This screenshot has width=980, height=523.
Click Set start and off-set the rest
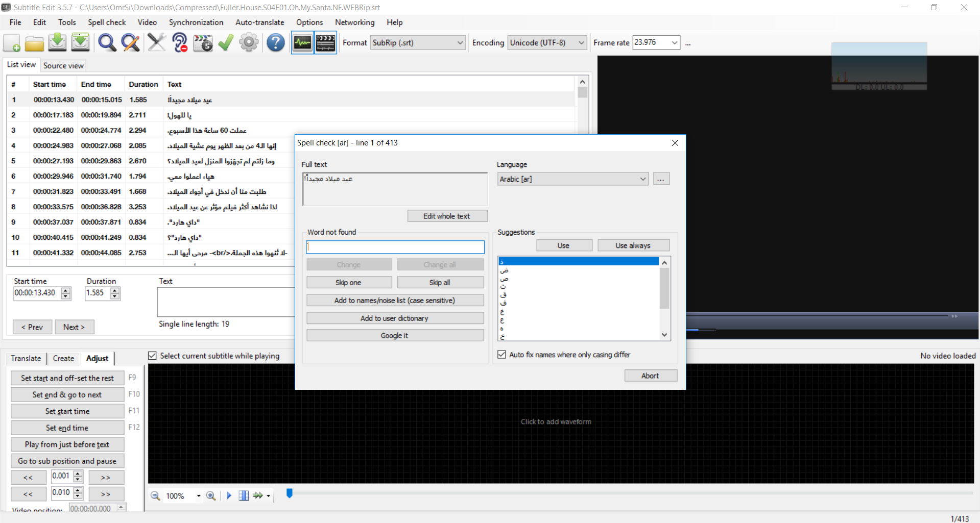click(67, 378)
